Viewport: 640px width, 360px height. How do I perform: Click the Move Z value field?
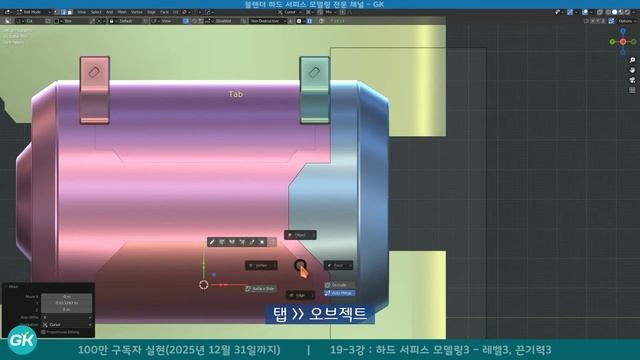[67, 310]
